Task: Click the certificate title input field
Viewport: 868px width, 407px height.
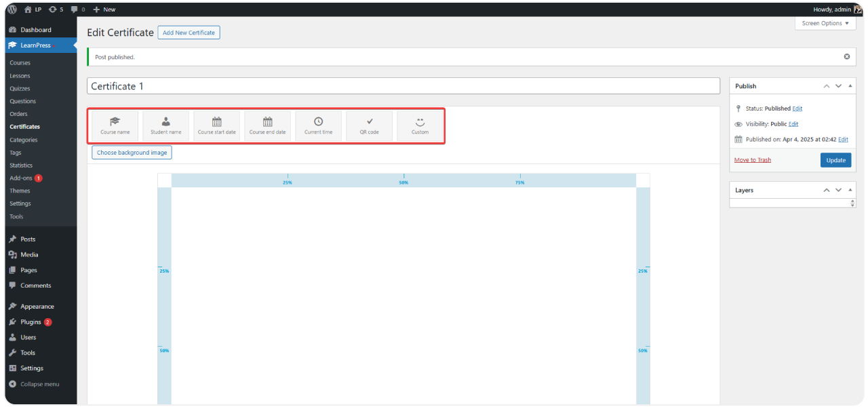Action: click(x=403, y=86)
